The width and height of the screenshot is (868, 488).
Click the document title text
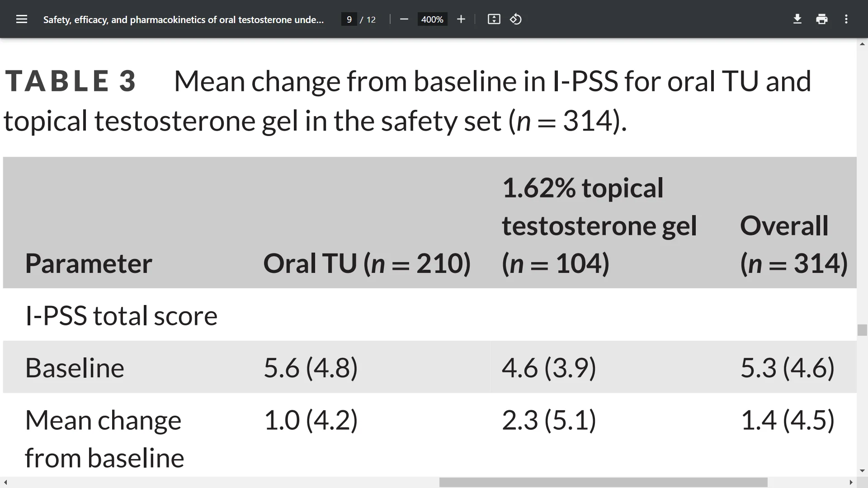[183, 19]
